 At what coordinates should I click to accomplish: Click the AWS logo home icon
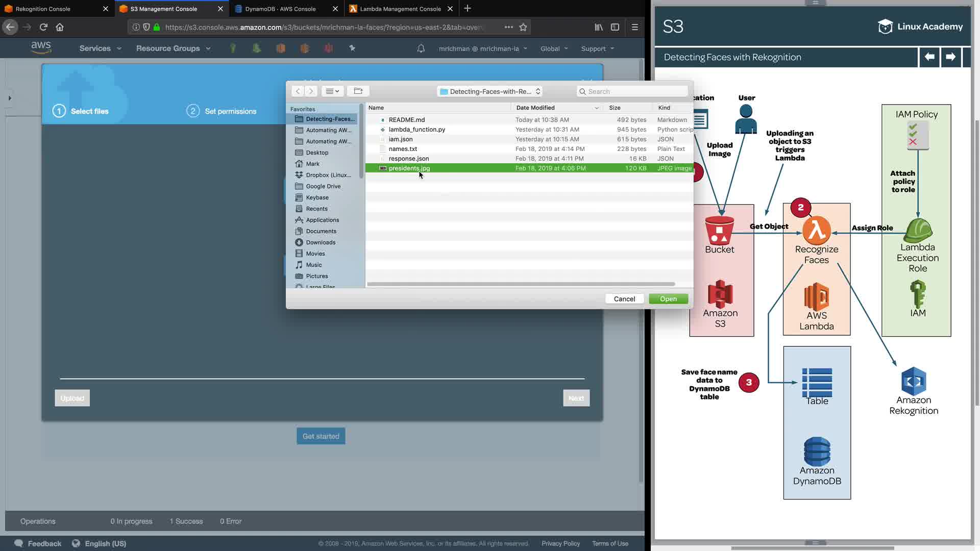click(41, 47)
